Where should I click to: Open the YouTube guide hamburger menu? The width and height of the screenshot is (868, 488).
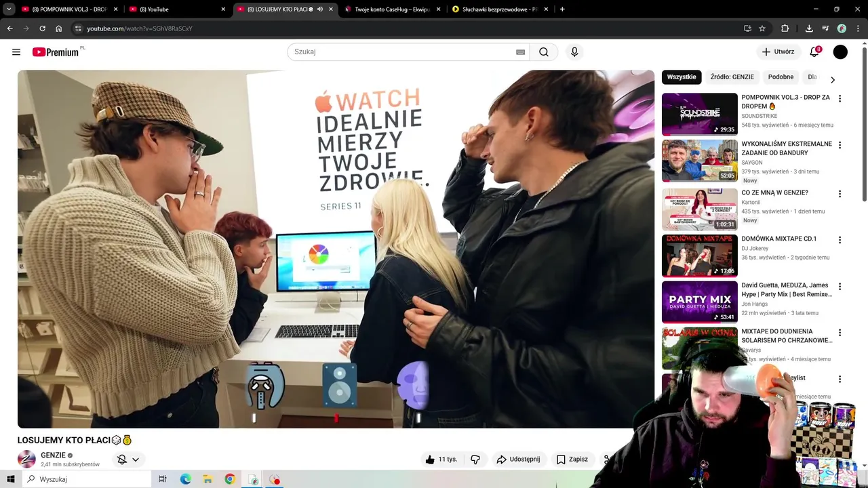[x=16, y=52]
